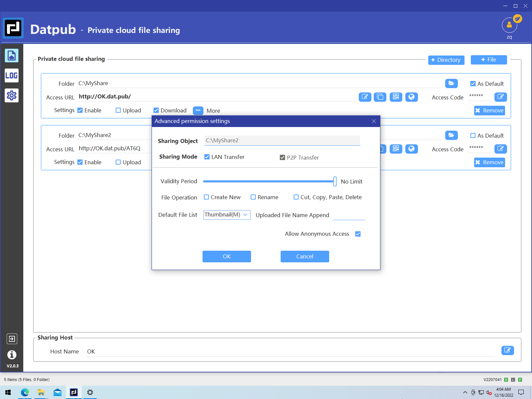Toggle Enable for MyShare folder
This screenshot has width=532, height=399.
coord(80,110)
